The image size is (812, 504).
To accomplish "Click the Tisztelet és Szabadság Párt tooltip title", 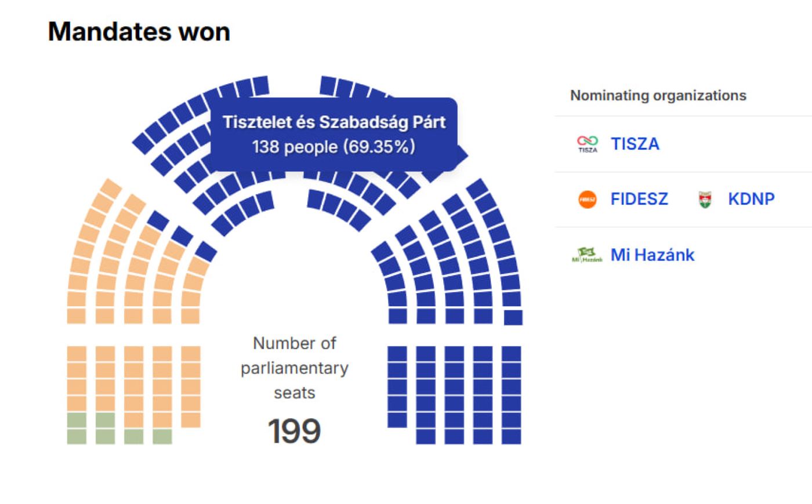I will [x=334, y=122].
